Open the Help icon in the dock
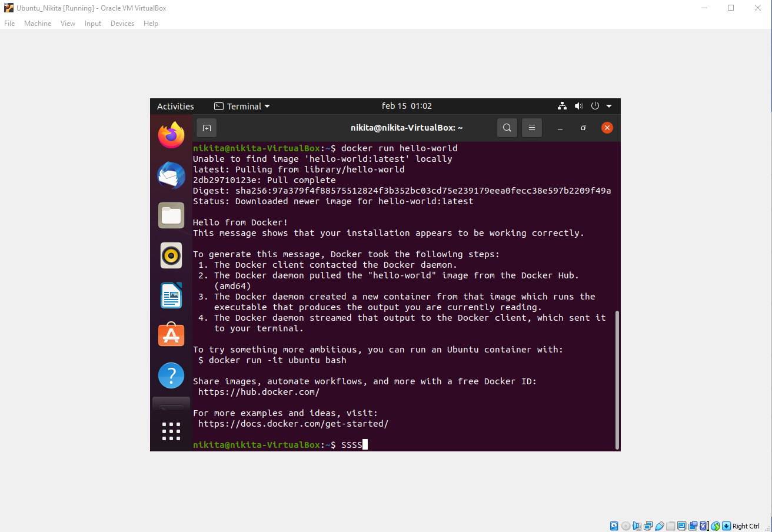This screenshot has height=532, width=772. [x=171, y=375]
